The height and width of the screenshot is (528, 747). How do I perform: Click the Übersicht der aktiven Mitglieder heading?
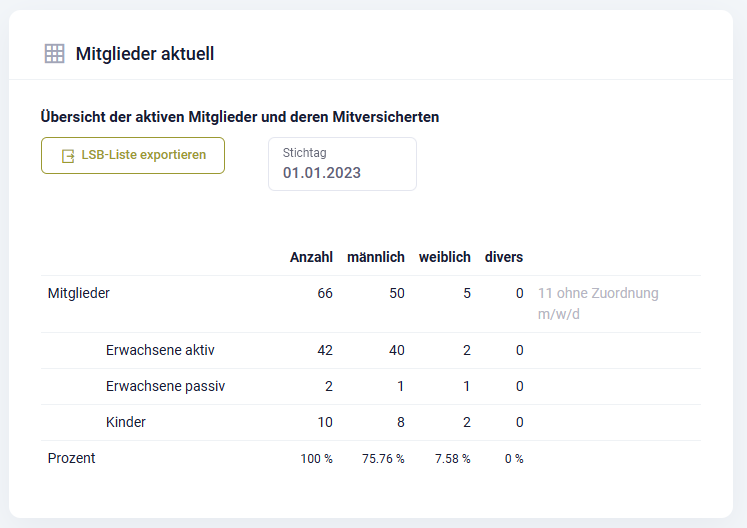click(240, 117)
